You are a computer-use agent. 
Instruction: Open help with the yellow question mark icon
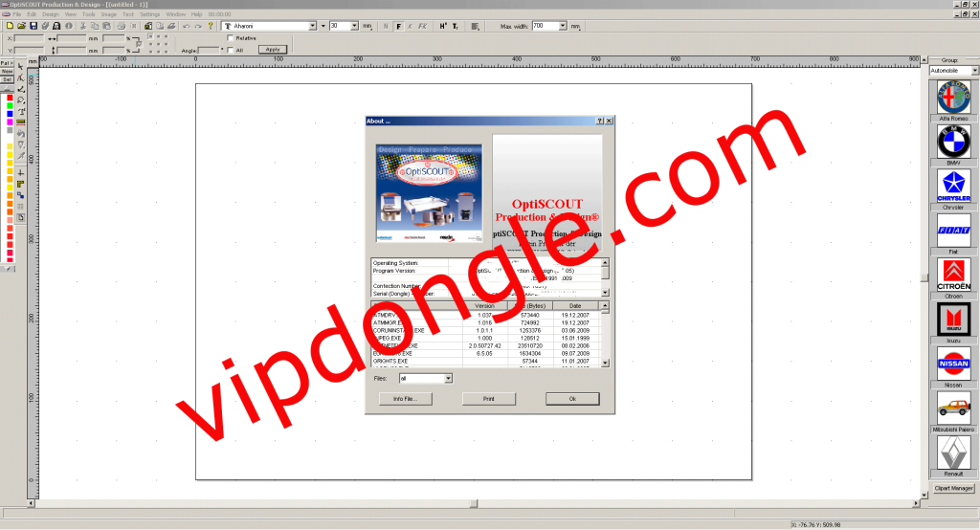[x=210, y=26]
